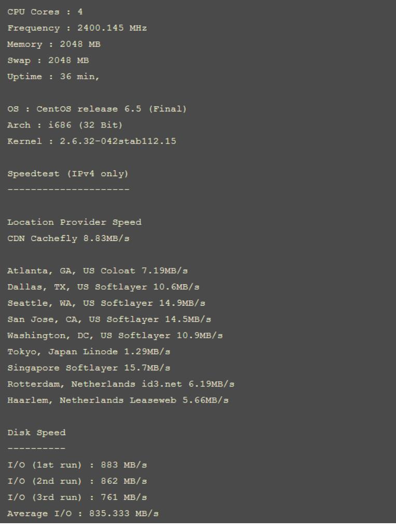The image size is (396, 532).
Task: Click the "Location Provider Speed" header row
Action: click(x=74, y=222)
